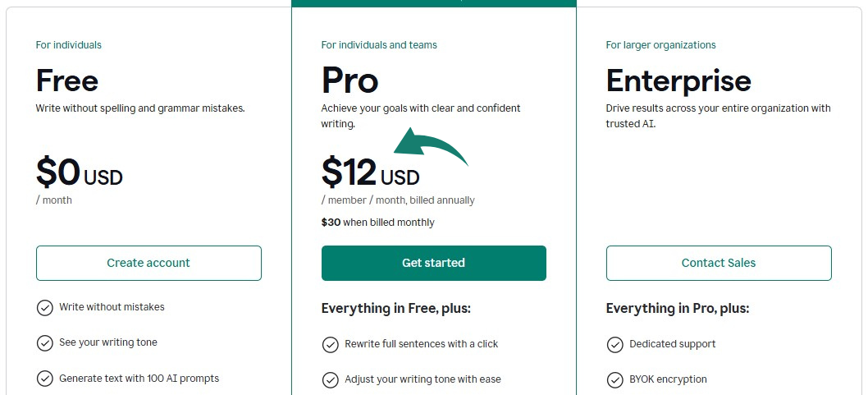The image size is (868, 395).
Task: Click the $30 when billed monthly note
Action: [x=378, y=223]
